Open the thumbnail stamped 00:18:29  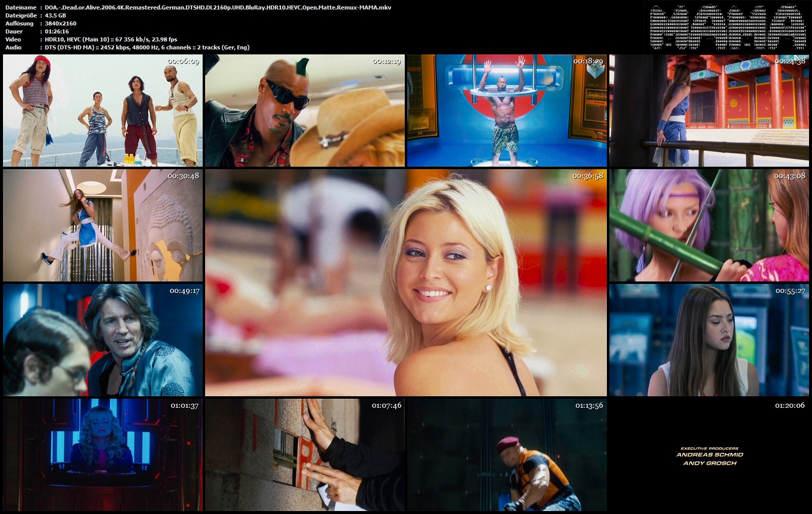pos(507,110)
